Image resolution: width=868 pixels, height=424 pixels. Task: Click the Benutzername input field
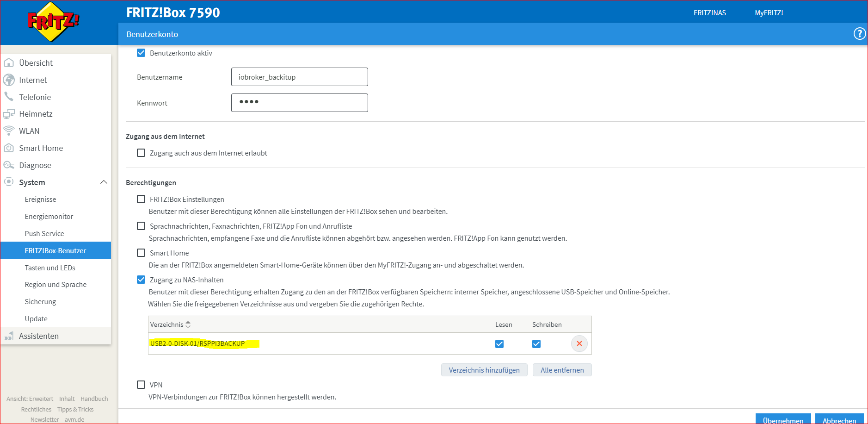coord(300,77)
